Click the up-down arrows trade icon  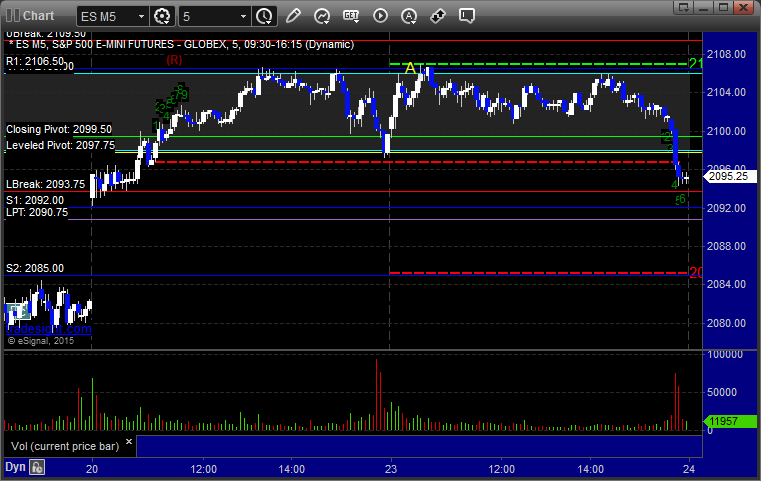(x=438, y=16)
